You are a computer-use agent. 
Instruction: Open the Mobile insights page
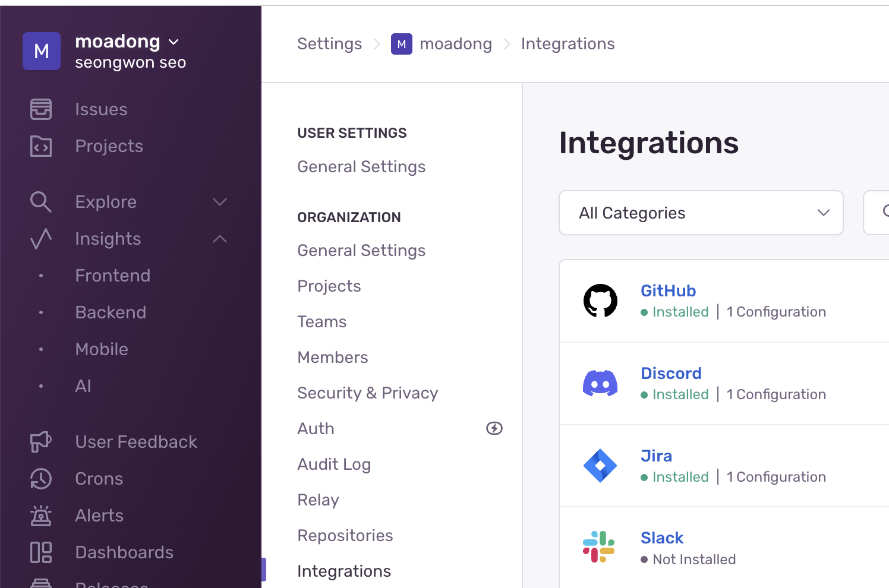coord(102,349)
